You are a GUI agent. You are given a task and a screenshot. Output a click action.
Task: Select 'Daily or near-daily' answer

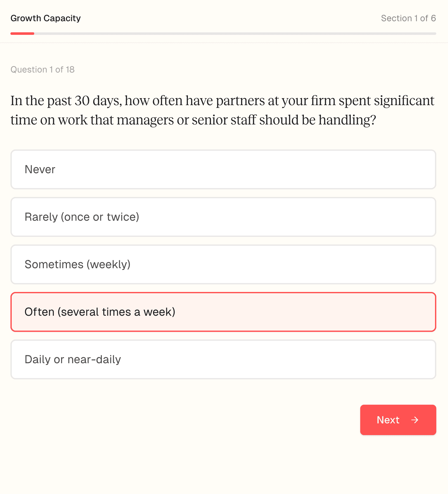[223, 359]
